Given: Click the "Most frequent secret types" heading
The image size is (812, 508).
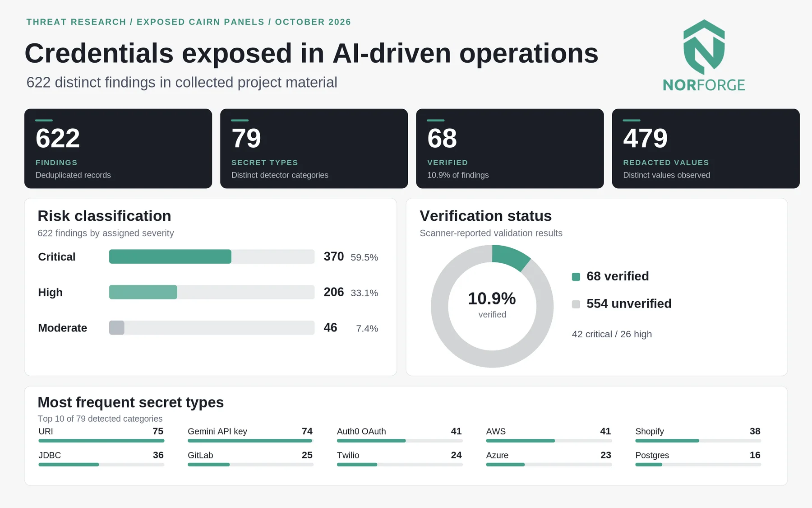Looking at the screenshot, I should 130,402.
